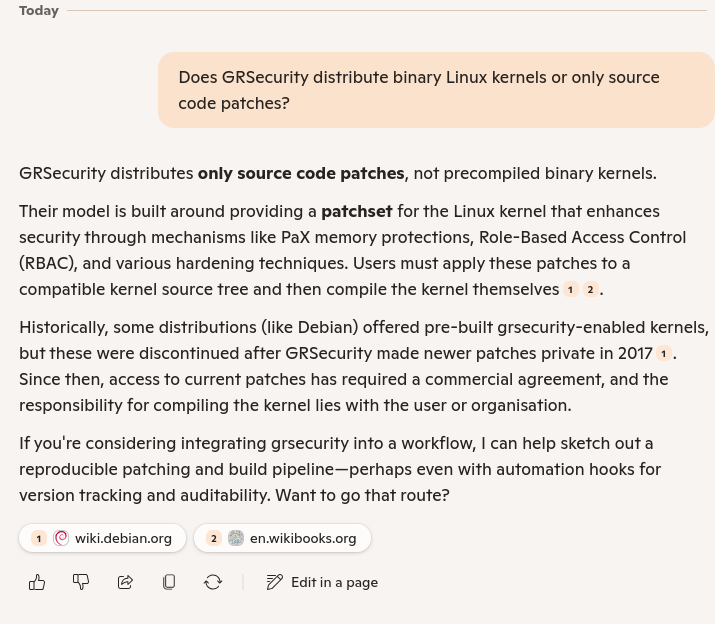Click the Wikibooks favicon
Image resolution: width=715 pixels, height=624 pixels.
[x=236, y=538]
